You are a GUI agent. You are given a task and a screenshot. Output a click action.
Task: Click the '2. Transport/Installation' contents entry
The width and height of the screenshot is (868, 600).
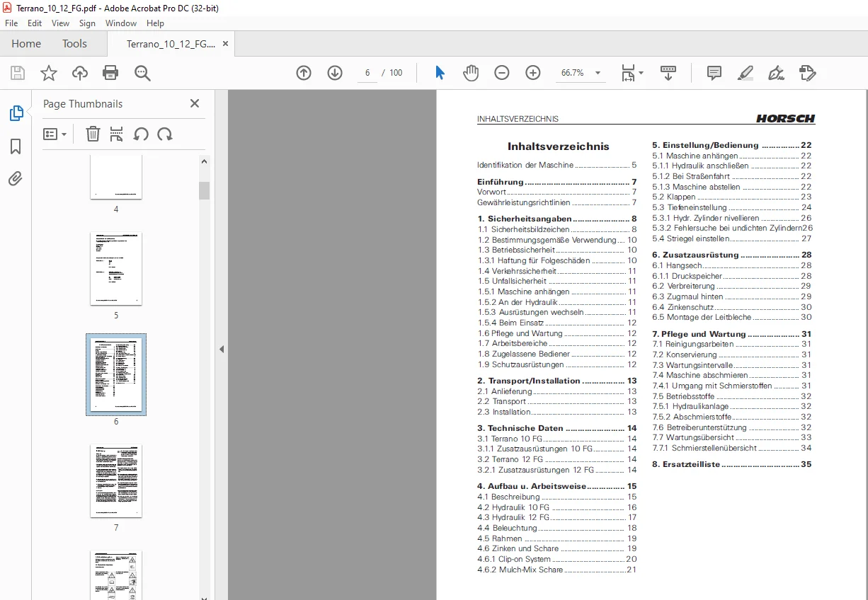tap(557, 381)
